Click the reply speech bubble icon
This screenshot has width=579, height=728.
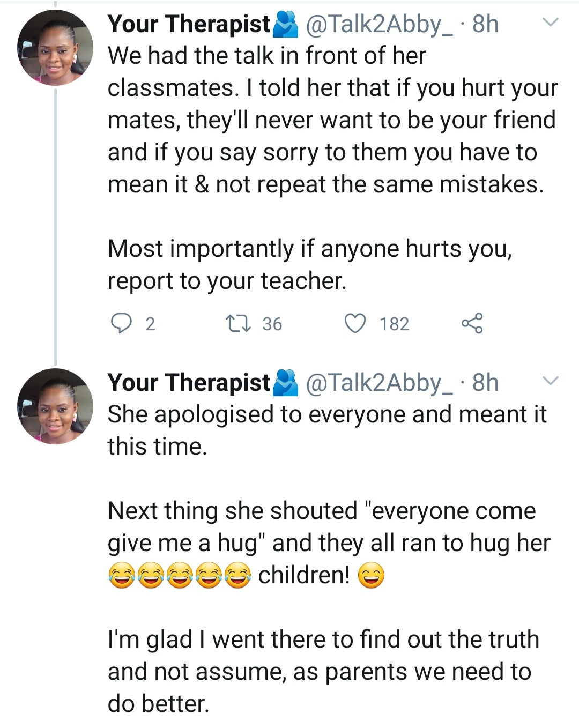121,323
